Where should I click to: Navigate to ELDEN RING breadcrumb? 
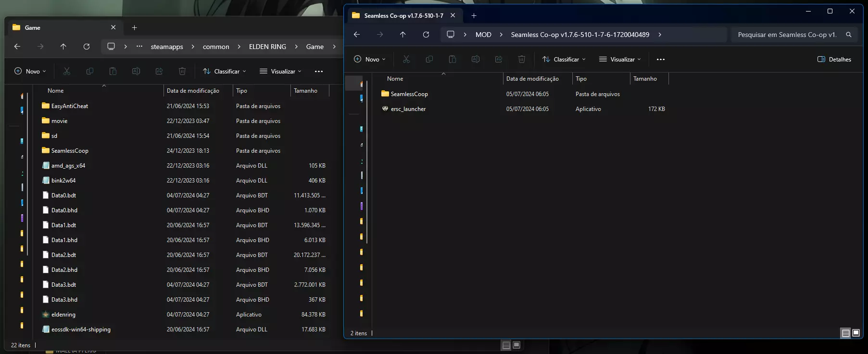click(x=267, y=47)
